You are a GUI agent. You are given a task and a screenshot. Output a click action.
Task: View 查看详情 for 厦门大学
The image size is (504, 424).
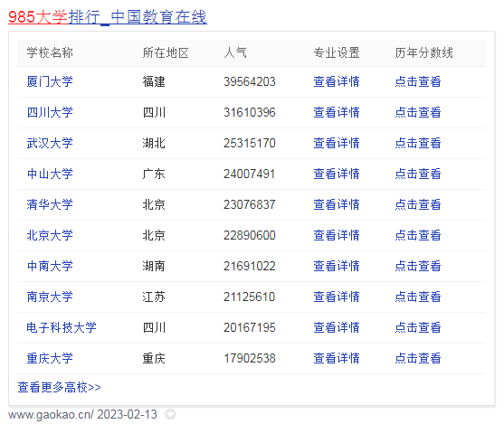(337, 81)
